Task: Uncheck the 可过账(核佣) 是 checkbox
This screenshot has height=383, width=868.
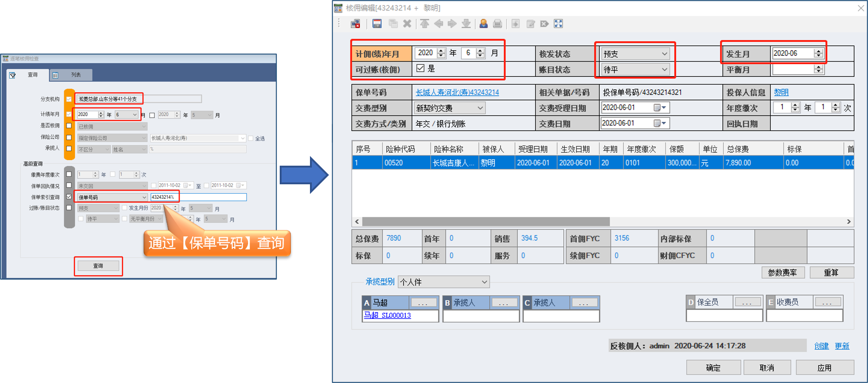Action: pos(421,68)
